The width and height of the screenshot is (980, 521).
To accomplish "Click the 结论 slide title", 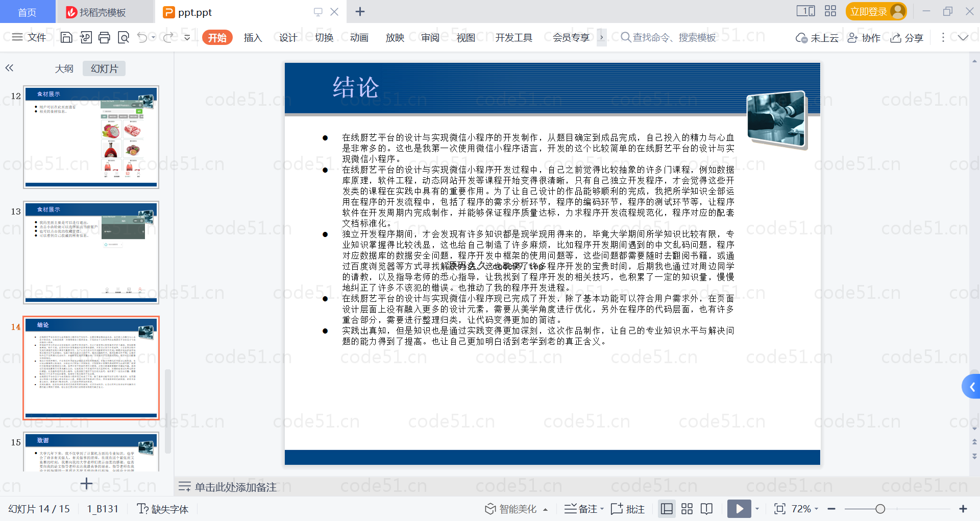I will pos(356,87).
